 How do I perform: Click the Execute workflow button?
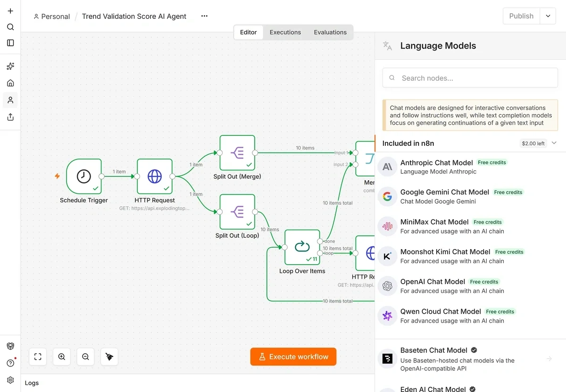293,357
